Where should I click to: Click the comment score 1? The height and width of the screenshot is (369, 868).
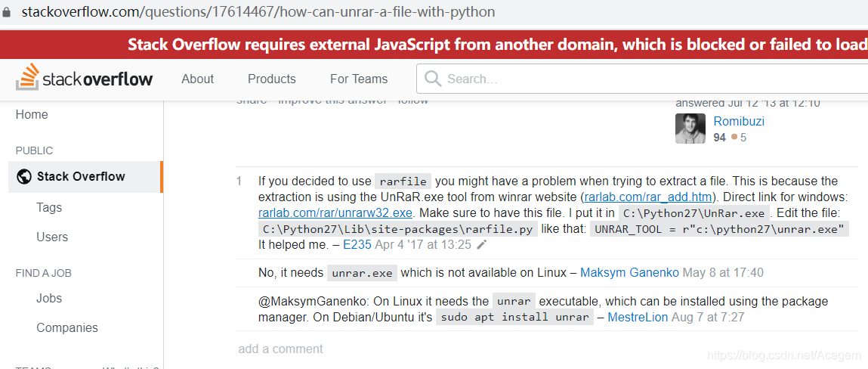239,181
